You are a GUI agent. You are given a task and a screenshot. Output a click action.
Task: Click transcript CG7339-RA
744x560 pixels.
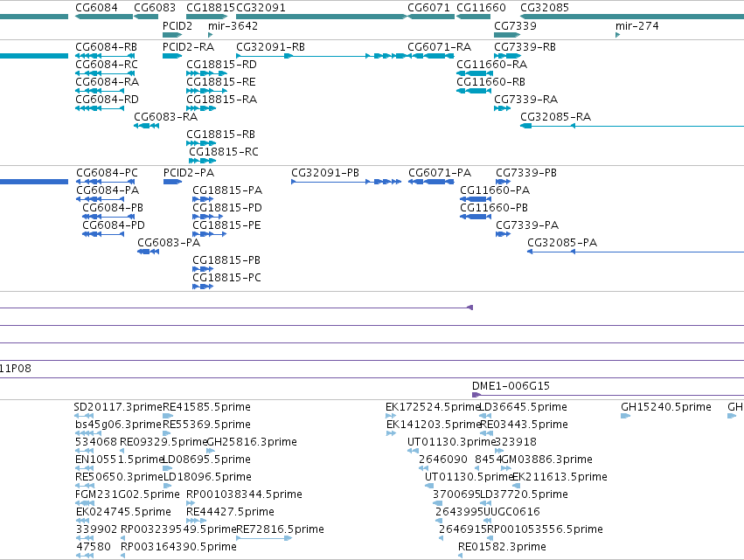point(525,100)
